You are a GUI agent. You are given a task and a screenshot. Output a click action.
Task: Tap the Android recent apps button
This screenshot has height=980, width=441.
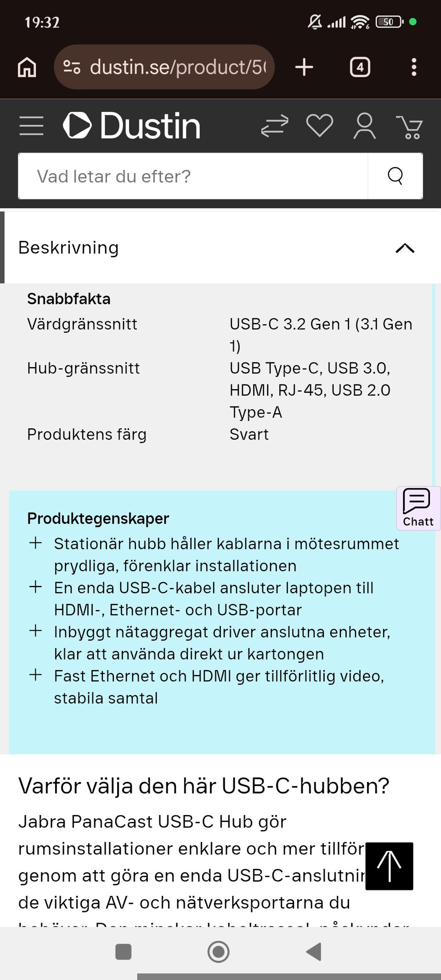point(122,952)
